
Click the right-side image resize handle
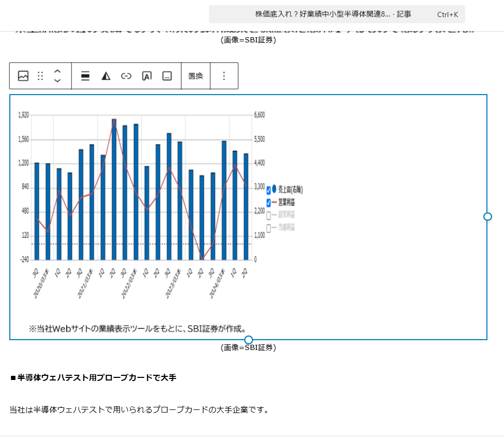pos(487,217)
